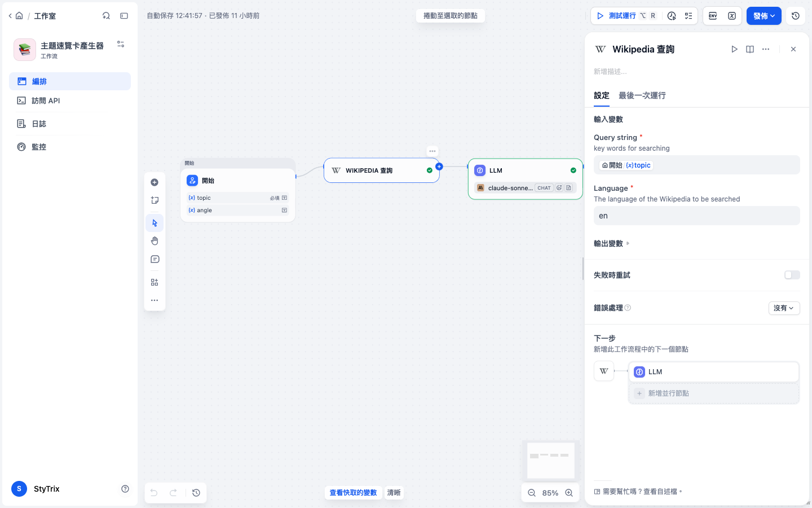This screenshot has height=508, width=812.
Task: Add a note via sticky-note icon
Action: click(x=155, y=200)
